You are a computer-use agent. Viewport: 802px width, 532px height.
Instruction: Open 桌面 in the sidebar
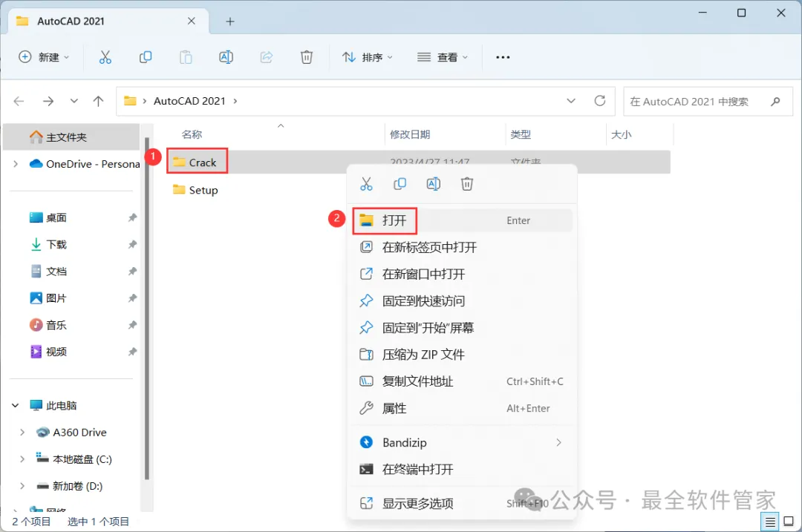point(56,217)
